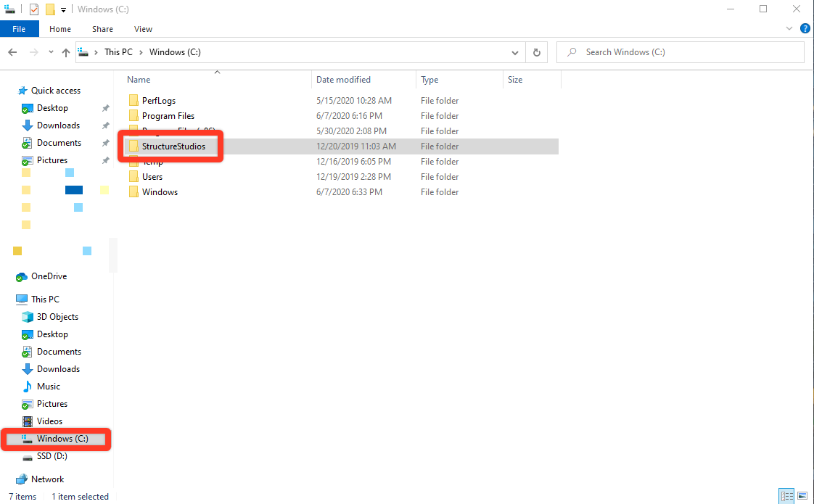Click the ribbon expand chevron near the Help icon
The width and height of the screenshot is (814, 504).
789,28
